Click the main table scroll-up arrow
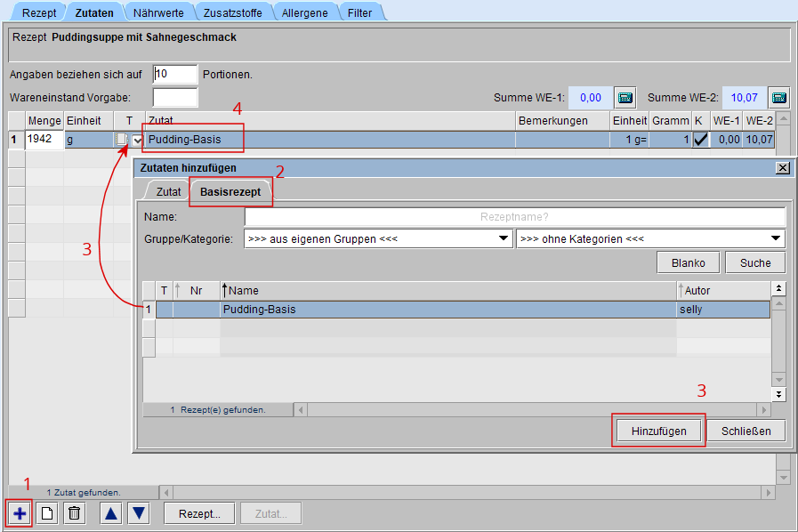The width and height of the screenshot is (798, 532). (x=784, y=119)
